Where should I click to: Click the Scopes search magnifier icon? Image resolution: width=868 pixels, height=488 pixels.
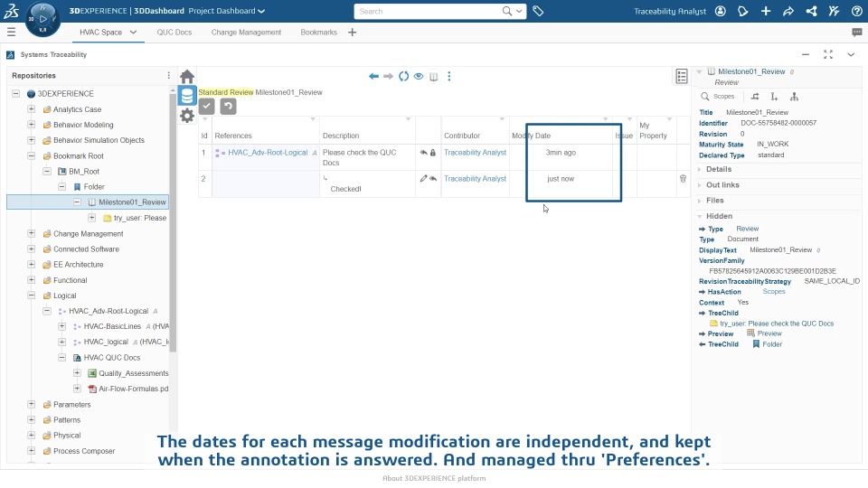coord(705,97)
